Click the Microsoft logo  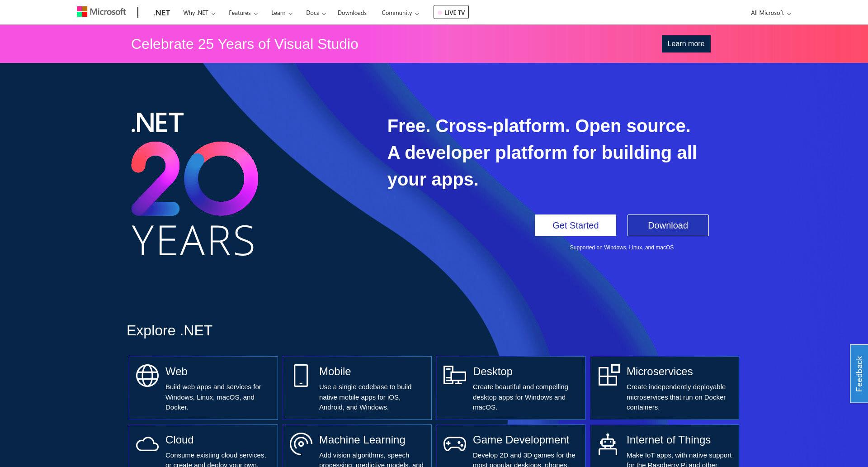[101, 12]
